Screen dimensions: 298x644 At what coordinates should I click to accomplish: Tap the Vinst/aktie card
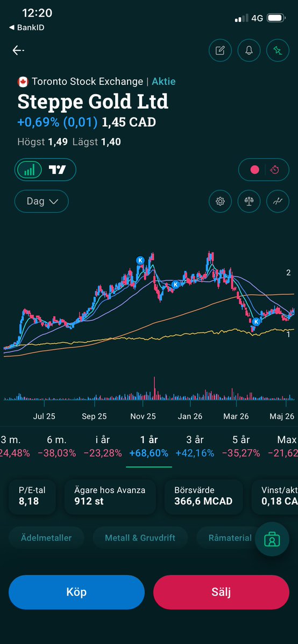(275, 496)
